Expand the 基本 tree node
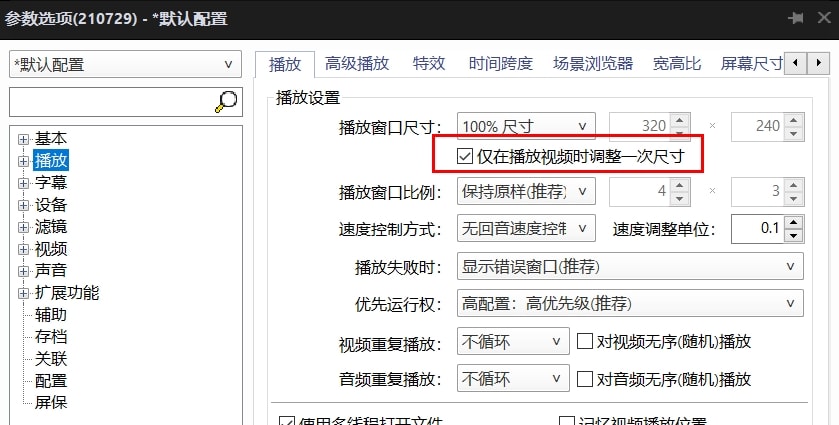839x425 pixels. pyautogui.click(x=23, y=139)
